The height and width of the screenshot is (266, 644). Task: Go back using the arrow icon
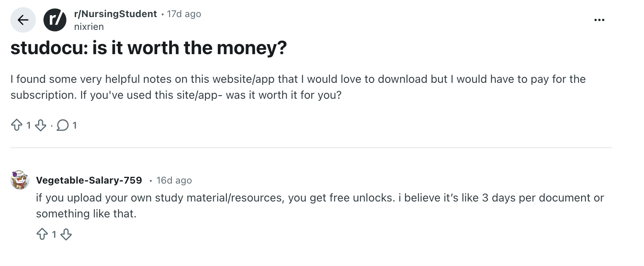pyautogui.click(x=23, y=20)
